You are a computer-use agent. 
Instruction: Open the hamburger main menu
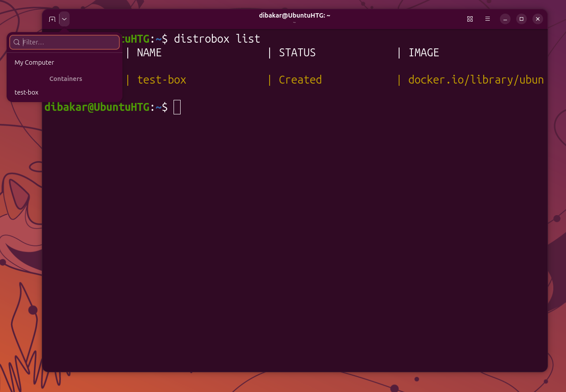488,19
